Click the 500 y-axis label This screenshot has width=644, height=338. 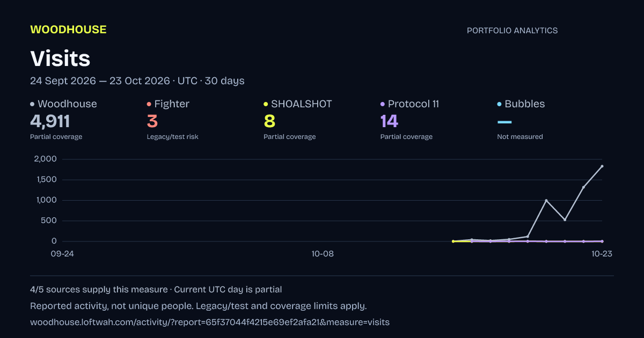click(x=49, y=221)
